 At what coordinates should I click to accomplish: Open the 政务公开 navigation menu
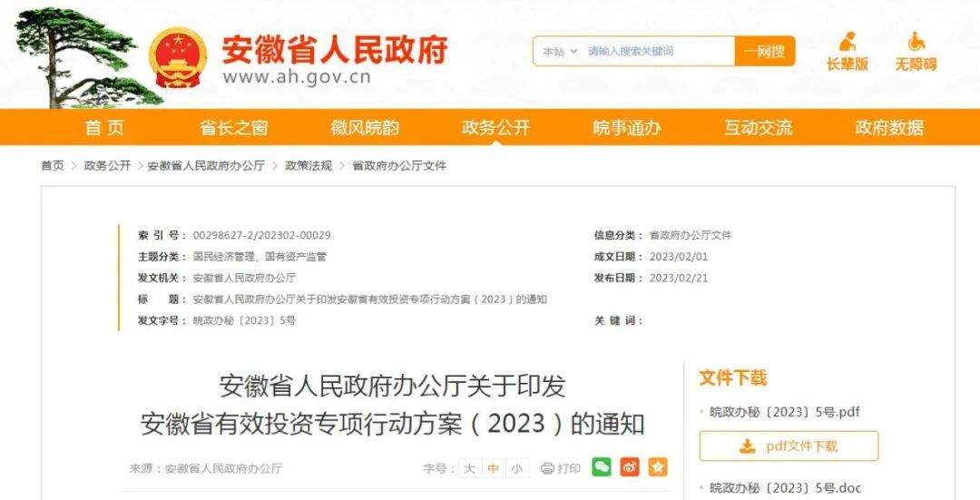click(495, 128)
